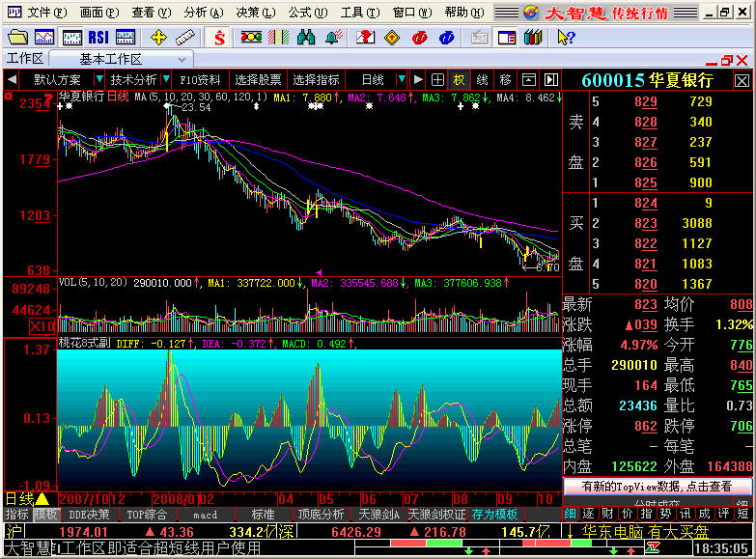Click the right play arrow on chart toolbar
This screenshot has height=559, width=756.
tap(418, 79)
